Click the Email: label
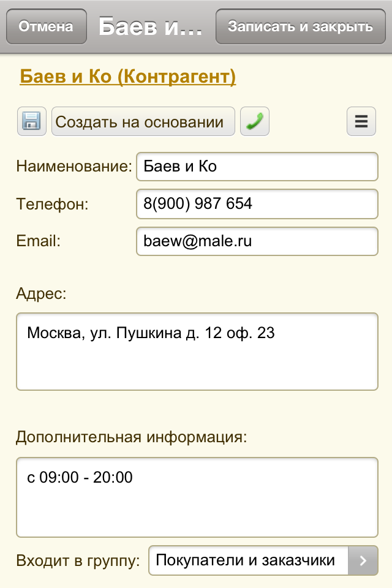This screenshot has height=588, width=392. point(38,241)
